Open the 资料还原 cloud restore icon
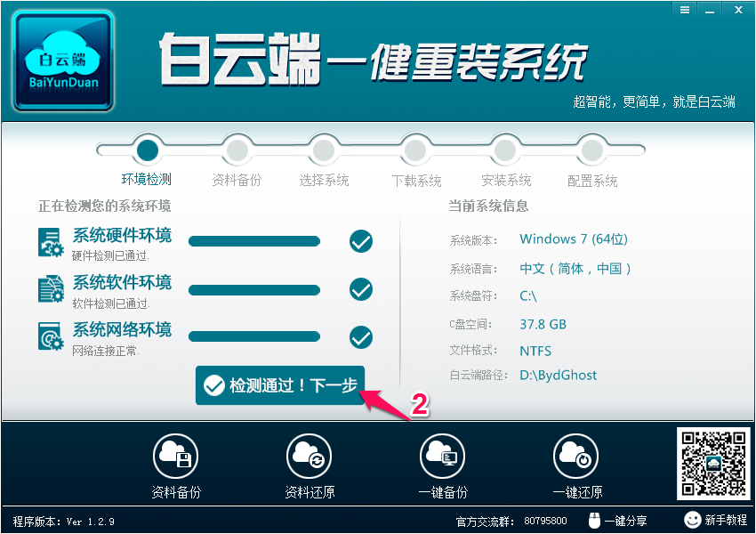This screenshot has width=756, height=534. point(309,456)
